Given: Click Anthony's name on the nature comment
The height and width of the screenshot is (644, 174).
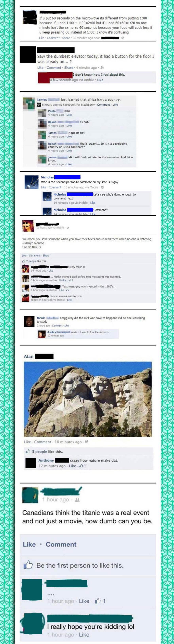Looking at the screenshot, I should pyautogui.click(x=46, y=460).
